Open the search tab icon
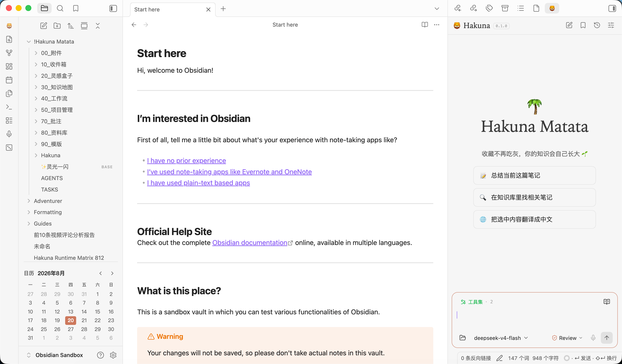622x364 pixels. tap(60, 8)
